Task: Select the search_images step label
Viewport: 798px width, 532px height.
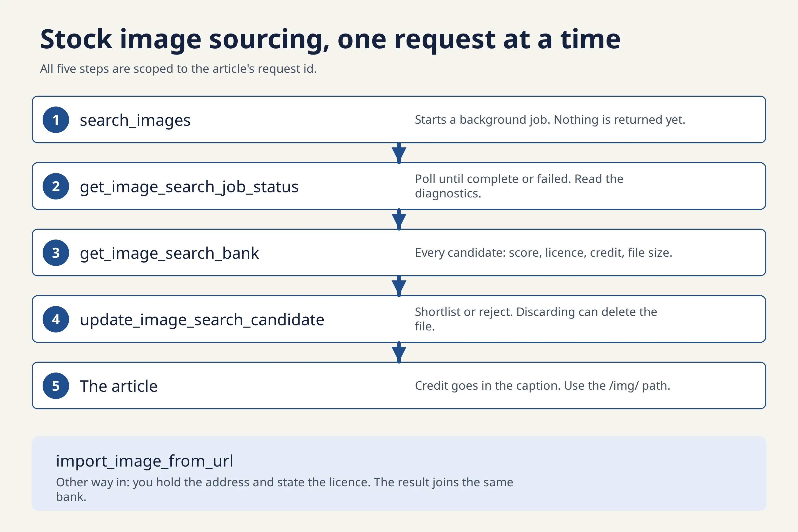Action: (135, 121)
